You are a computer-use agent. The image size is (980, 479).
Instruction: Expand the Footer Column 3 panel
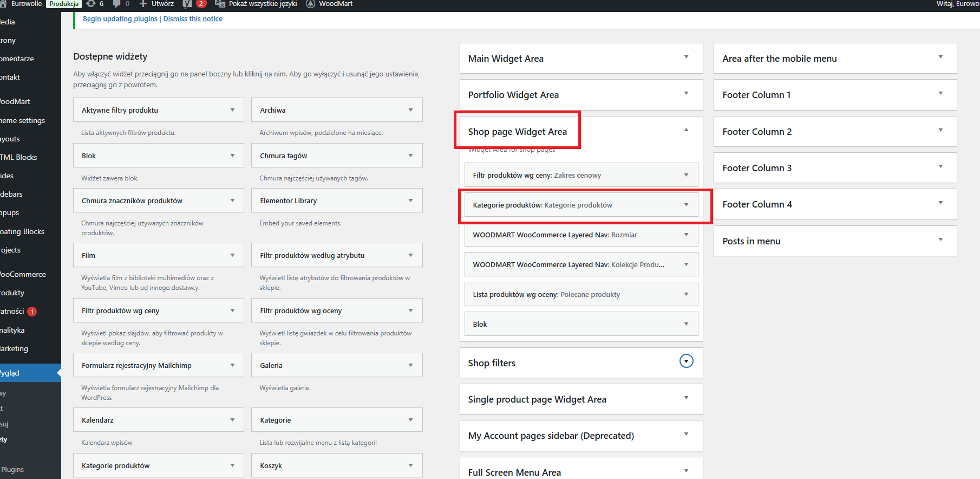(835, 168)
